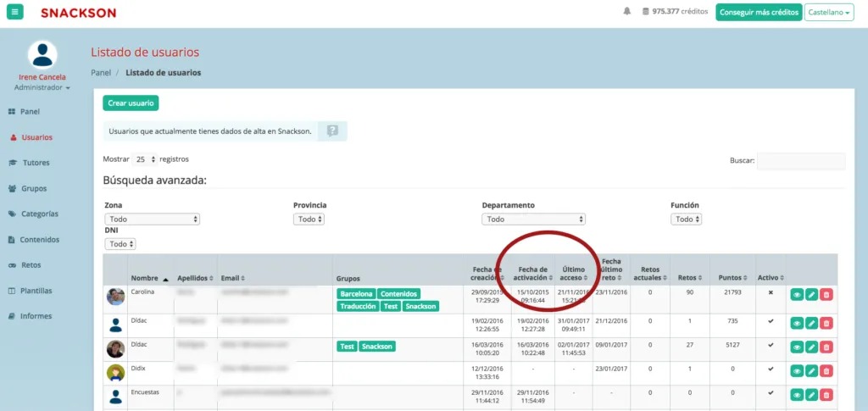Delete Carolina user trash icon

point(826,295)
